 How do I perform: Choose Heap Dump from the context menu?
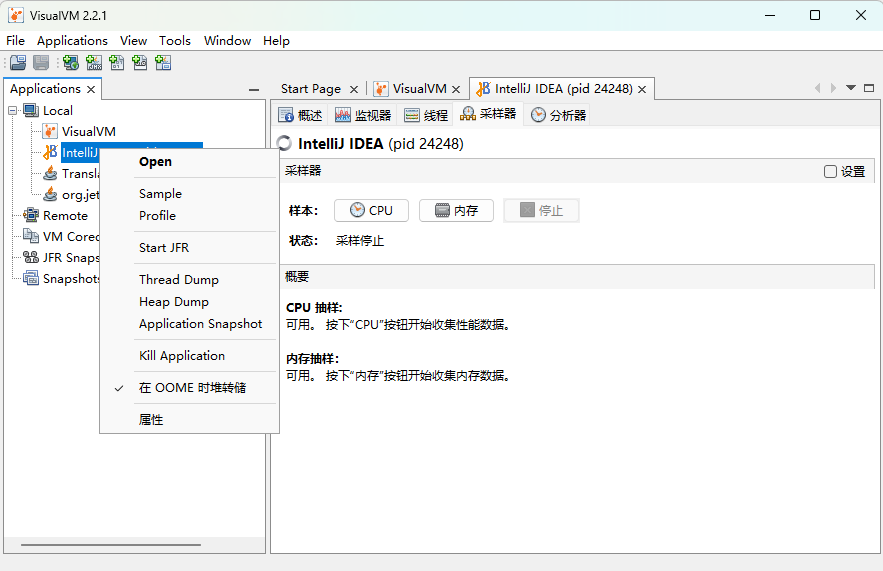pyautogui.click(x=189, y=301)
